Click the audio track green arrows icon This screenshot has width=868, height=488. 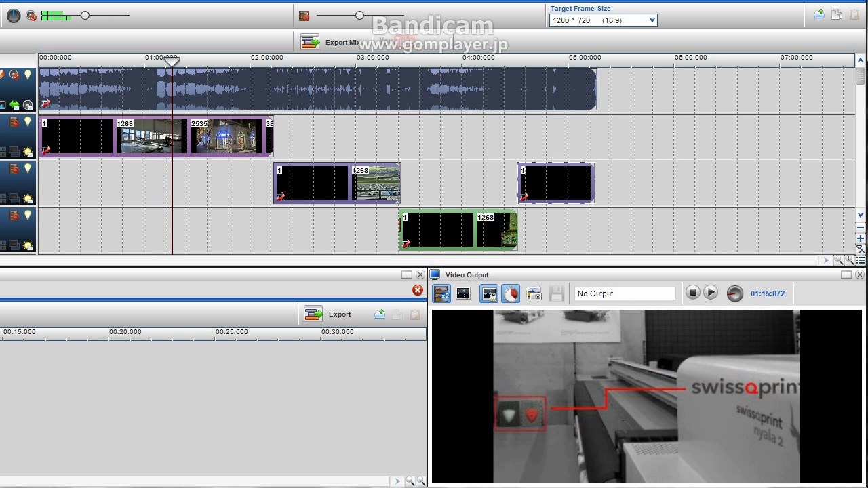point(14,105)
